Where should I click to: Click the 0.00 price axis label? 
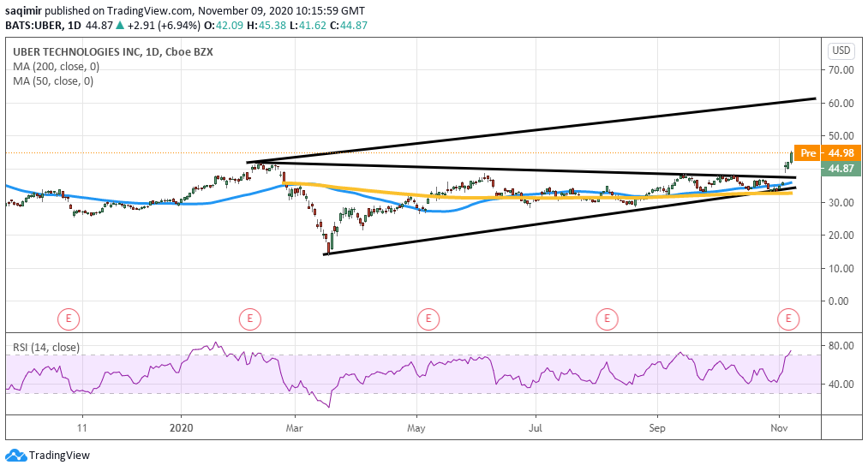pos(839,301)
